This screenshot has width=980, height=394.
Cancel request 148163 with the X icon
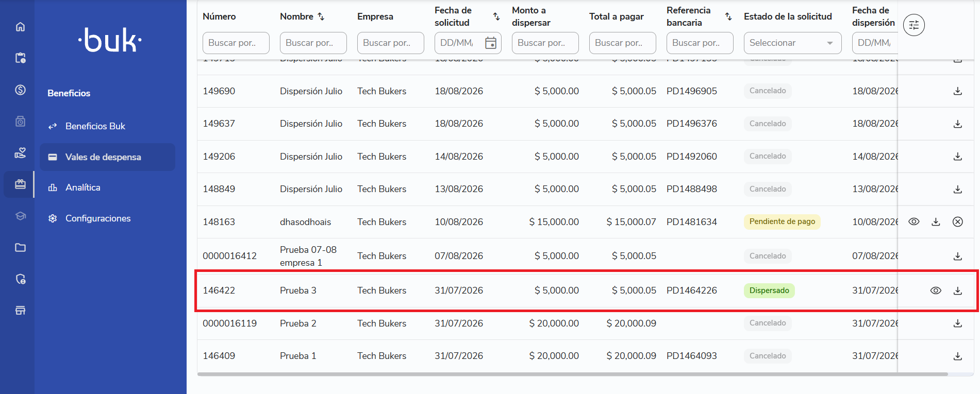click(958, 222)
